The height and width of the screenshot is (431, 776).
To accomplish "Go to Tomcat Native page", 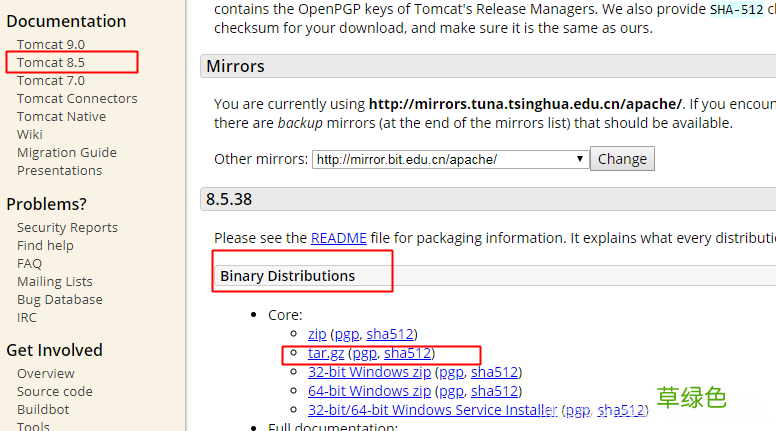I will point(61,116).
